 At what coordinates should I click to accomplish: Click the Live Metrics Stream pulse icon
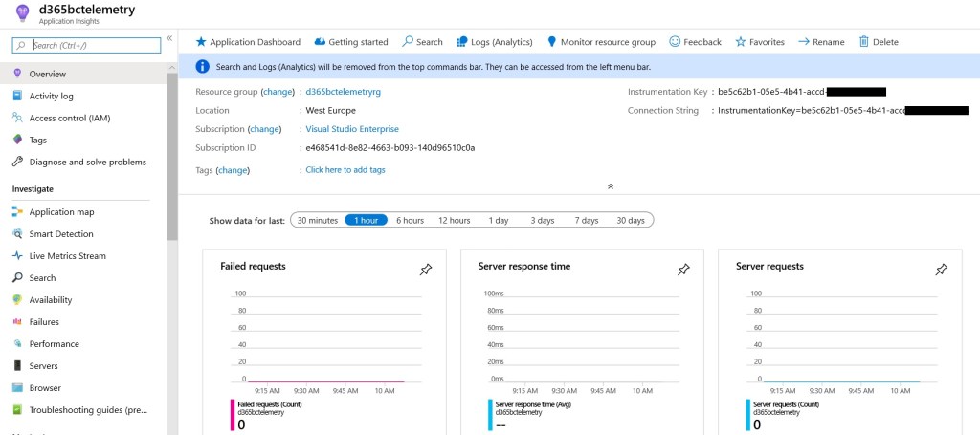(17, 256)
